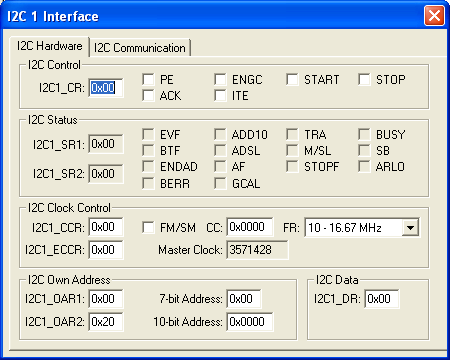Close the I2C 1 Interface window
Viewport: 450px width, 360px height.
tap(434, 16)
